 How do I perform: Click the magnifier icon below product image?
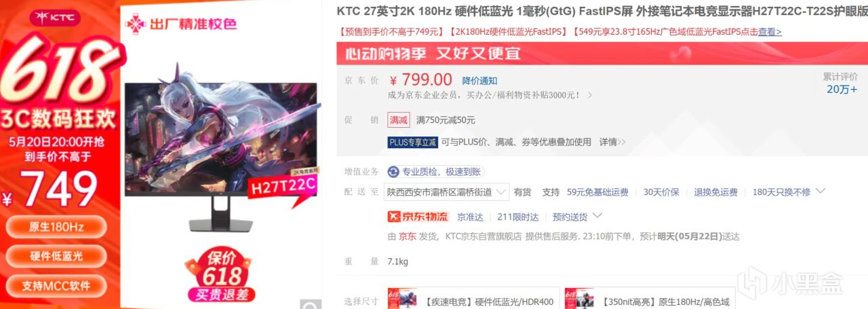(x=311, y=304)
